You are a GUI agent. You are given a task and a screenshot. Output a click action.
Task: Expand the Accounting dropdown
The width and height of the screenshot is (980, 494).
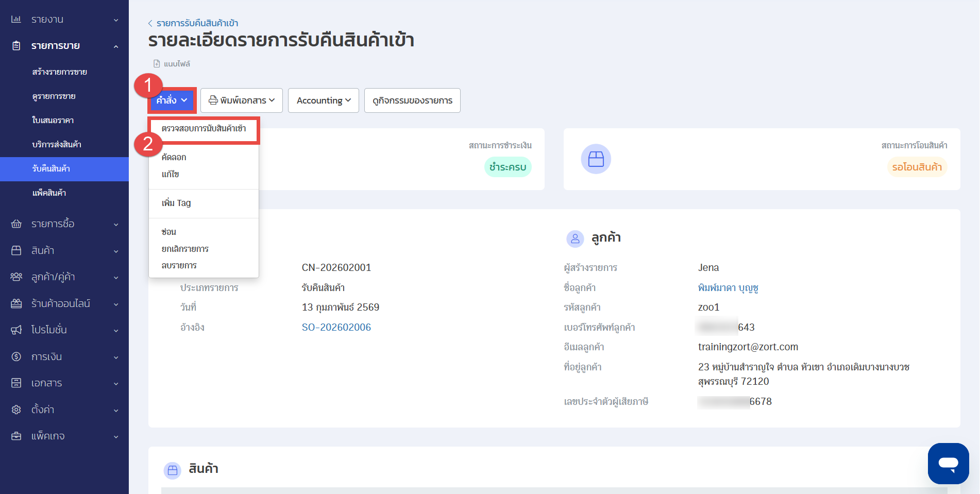pyautogui.click(x=323, y=100)
